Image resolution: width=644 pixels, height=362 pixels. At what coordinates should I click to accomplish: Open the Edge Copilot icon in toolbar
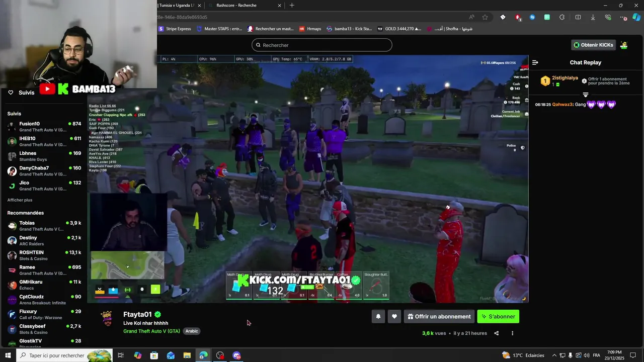coord(636,17)
